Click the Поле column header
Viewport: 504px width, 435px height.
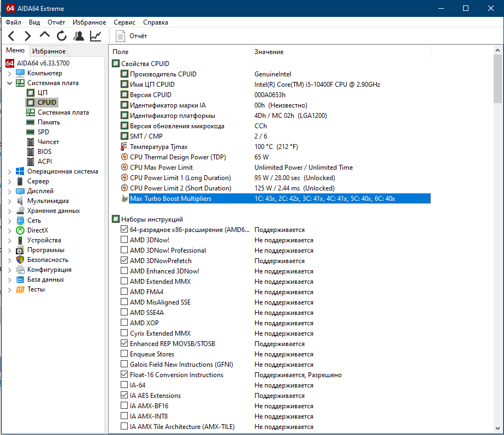[x=180, y=52]
